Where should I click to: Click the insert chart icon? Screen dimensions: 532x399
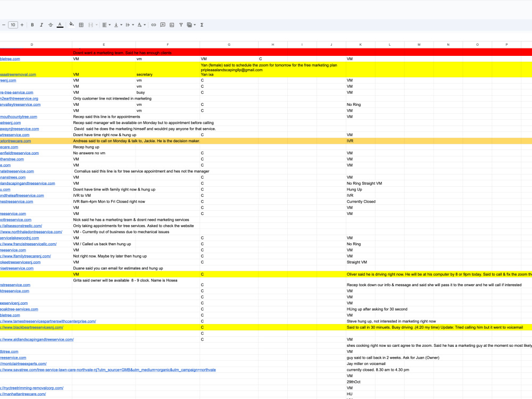coord(172,25)
